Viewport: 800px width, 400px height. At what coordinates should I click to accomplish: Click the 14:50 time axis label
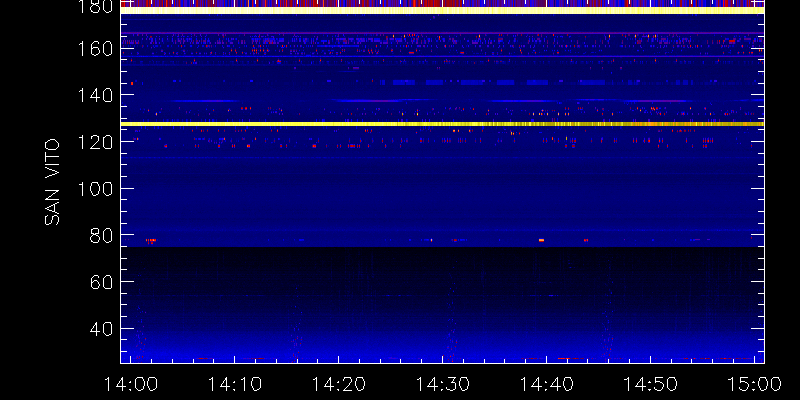click(651, 384)
